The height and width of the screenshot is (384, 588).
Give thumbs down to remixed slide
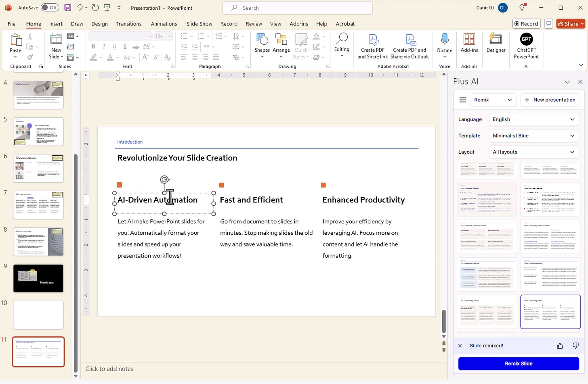click(575, 346)
